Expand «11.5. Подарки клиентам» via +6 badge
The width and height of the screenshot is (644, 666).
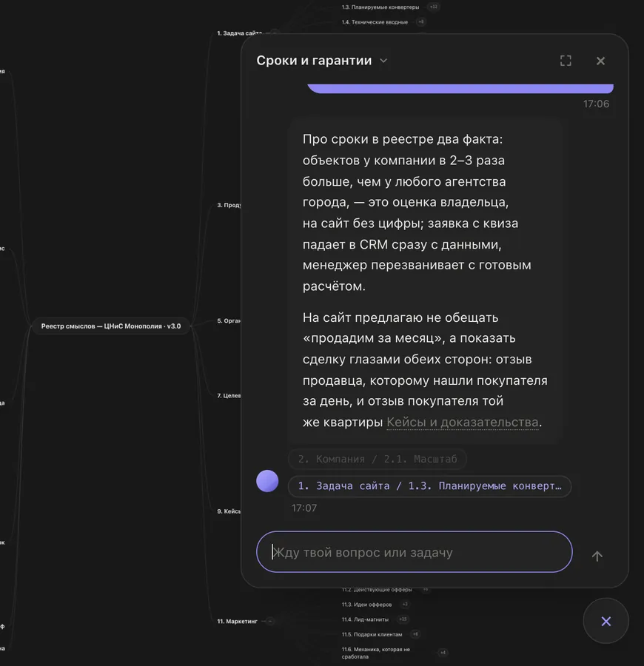[x=415, y=633]
